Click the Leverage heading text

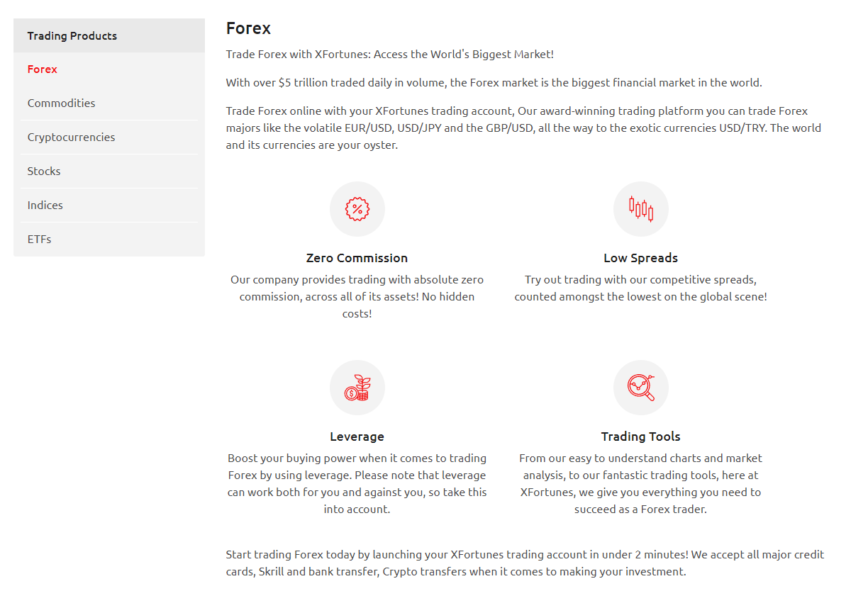357,437
